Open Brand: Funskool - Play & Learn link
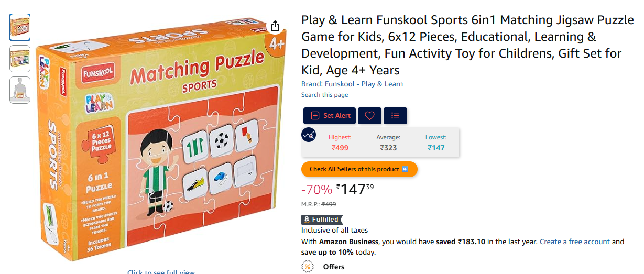 352,84
